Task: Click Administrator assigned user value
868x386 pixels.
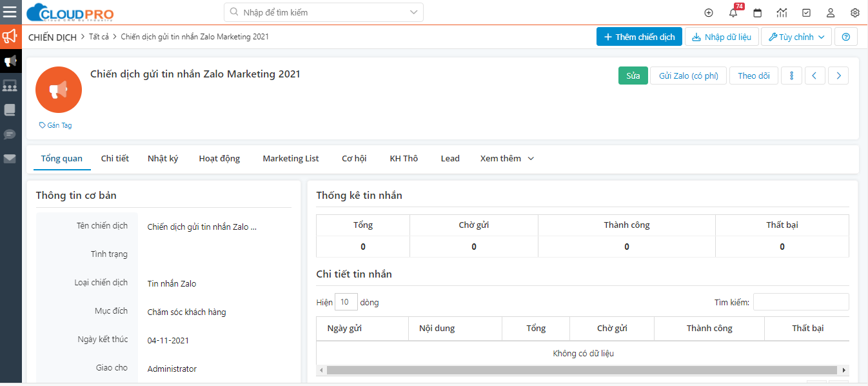Action: [x=172, y=369]
